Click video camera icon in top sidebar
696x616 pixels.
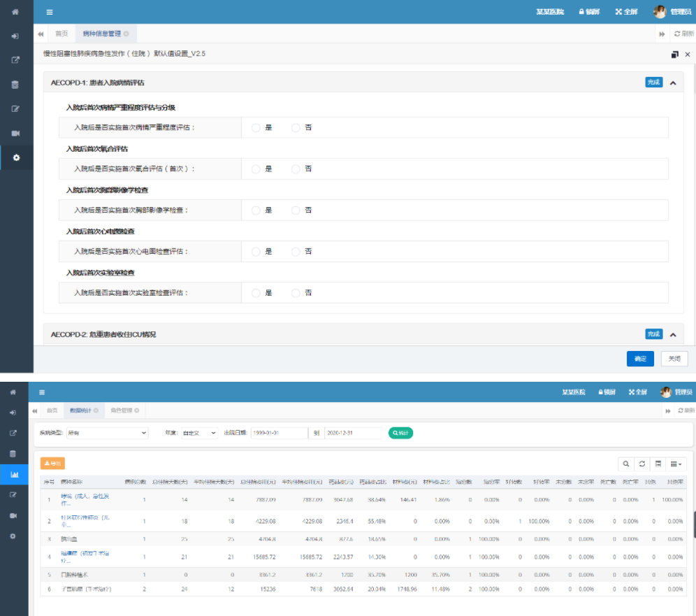[15, 134]
